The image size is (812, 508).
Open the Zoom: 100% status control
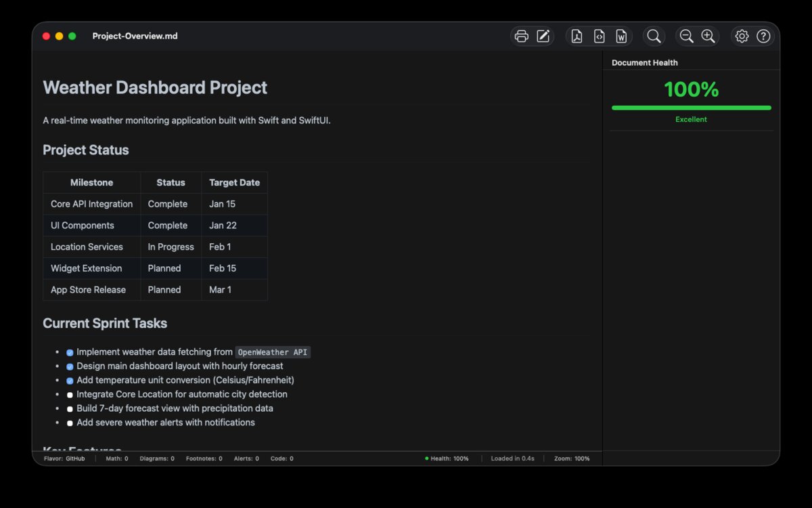572,458
